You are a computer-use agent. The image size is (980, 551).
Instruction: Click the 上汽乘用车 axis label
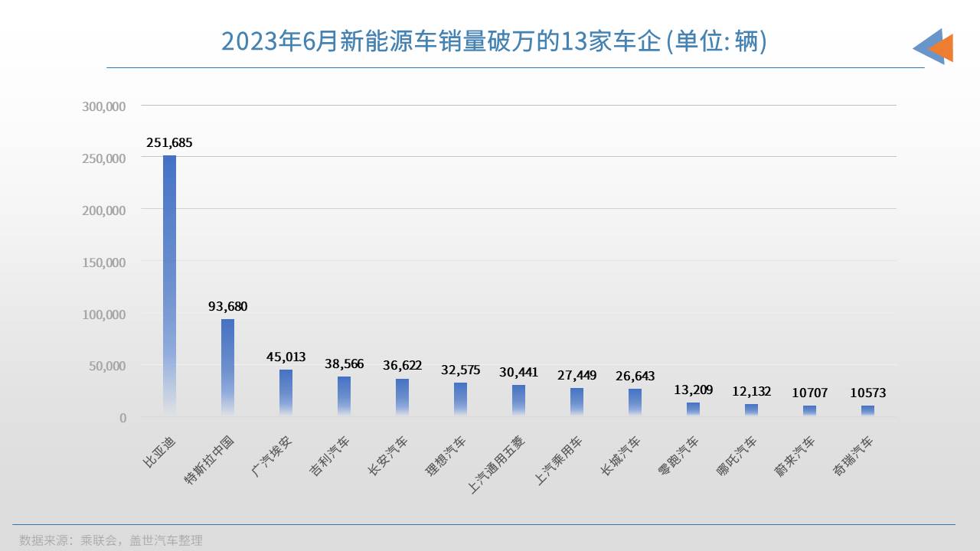click(559, 460)
